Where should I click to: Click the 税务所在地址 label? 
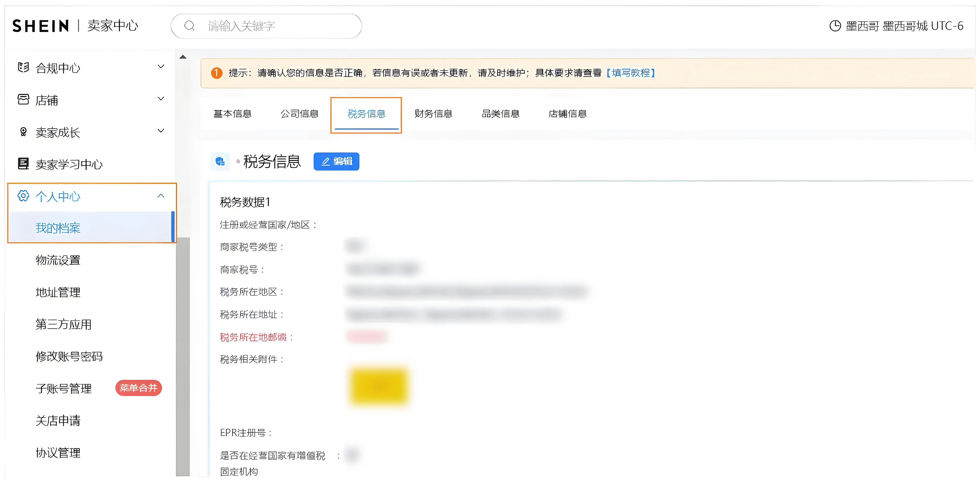pyautogui.click(x=252, y=315)
